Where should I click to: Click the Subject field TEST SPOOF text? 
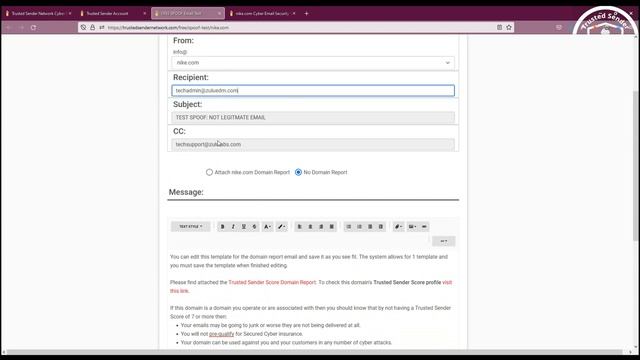coord(313,118)
